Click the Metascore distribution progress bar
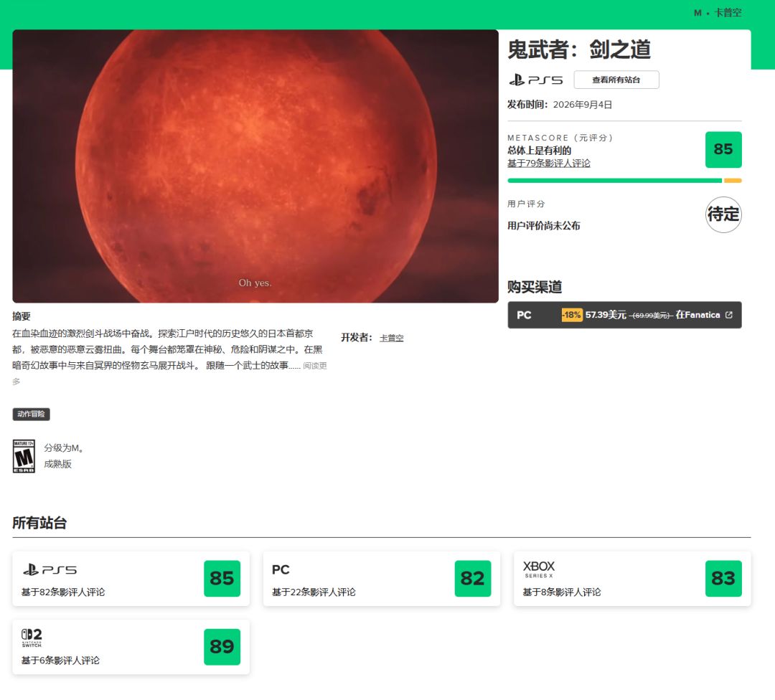 [x=624, y=181]
